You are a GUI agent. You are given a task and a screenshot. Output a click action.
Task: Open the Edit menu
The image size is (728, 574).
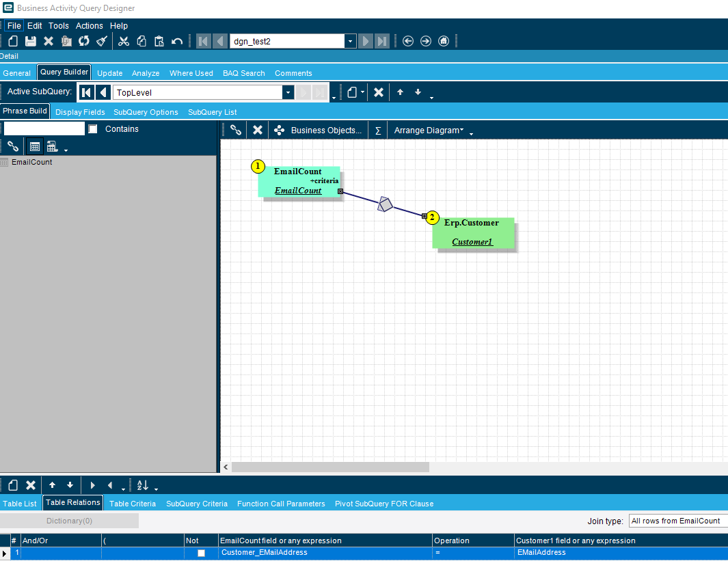(x=34, y=26)
